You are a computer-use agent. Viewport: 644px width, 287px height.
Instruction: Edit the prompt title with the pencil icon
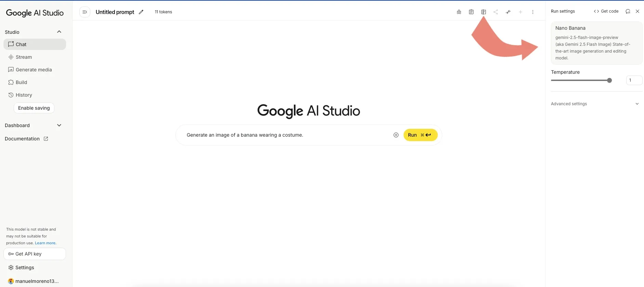pyautogui.click(x=141, y=12)
